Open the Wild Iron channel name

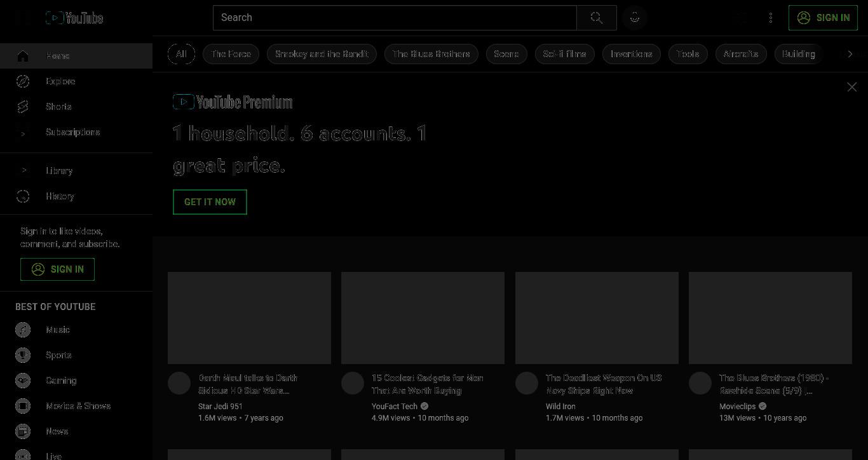point(560,407)
